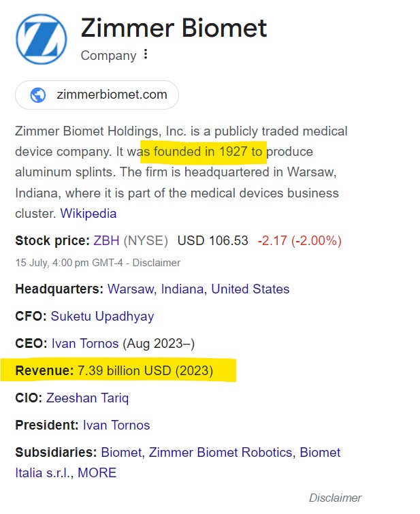Click the Zimmer Biomet title heading
The height and width of the screenshot is (514, 420).
(x=174, y=28)
